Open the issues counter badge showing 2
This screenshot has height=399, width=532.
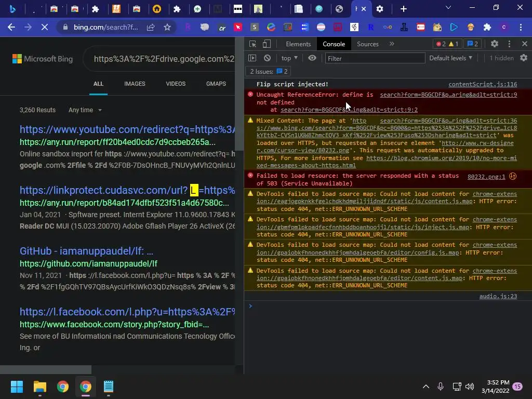472,44
